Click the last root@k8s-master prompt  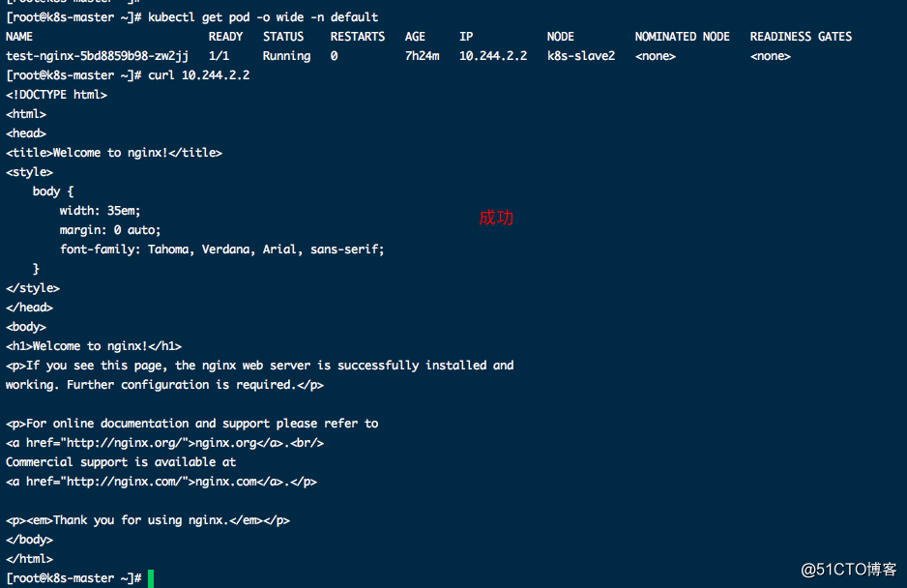tap(73, 578)
